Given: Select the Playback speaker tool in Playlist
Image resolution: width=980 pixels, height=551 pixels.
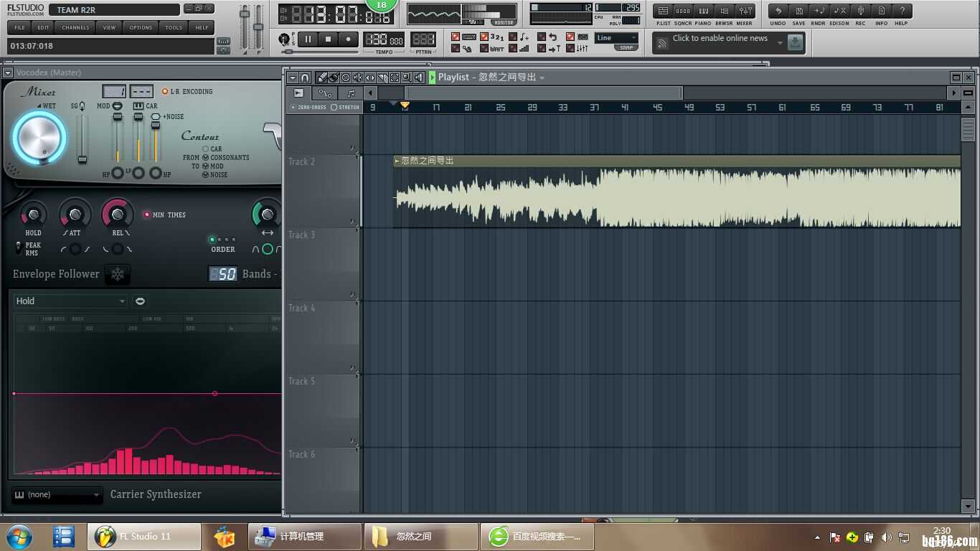Looking at the screenshot, I should click(419, 77).
